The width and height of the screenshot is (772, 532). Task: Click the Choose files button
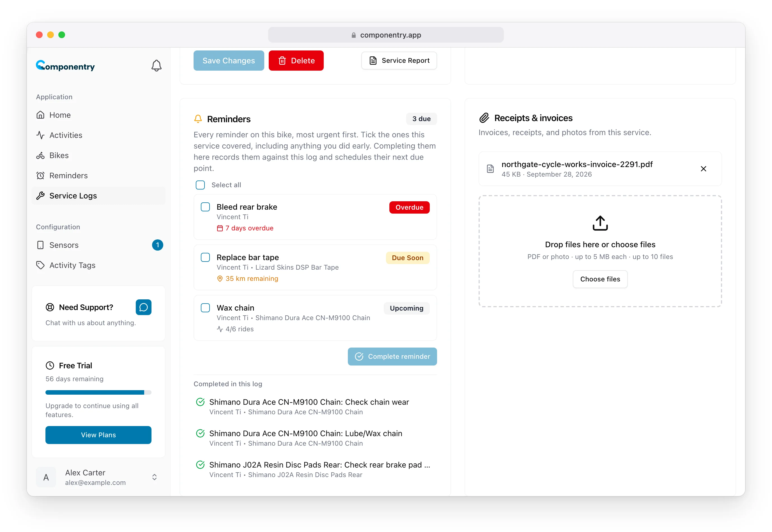[x=600, y=279]
